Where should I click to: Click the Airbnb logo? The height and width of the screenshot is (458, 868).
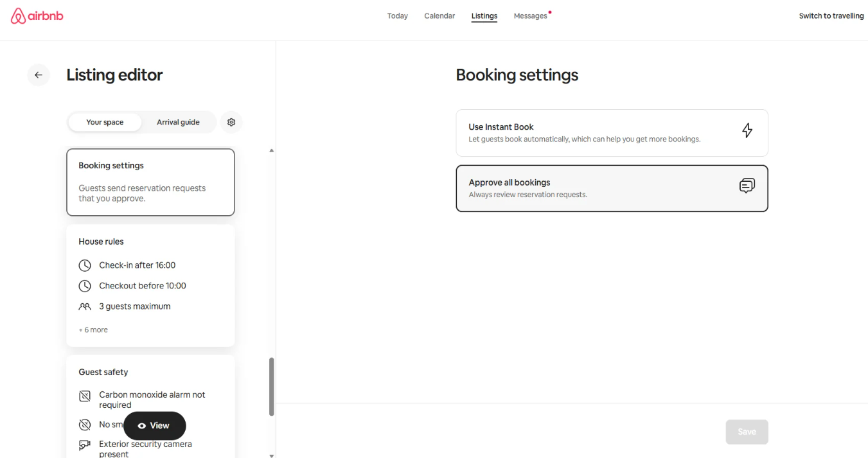coord(37,16)
